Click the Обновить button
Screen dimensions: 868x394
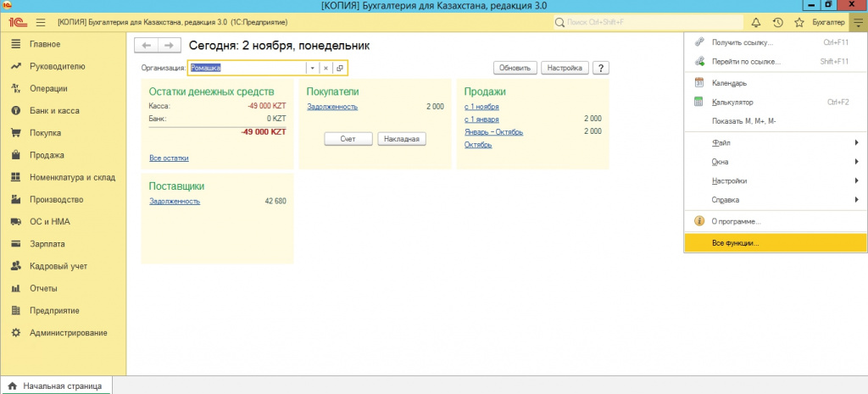coord(515,68)
